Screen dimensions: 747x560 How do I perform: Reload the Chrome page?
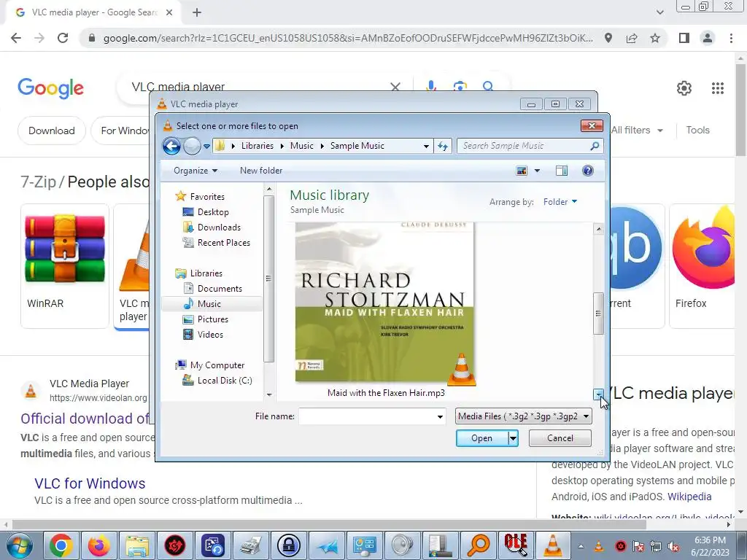pyautogui.click(x=63, y=38)
